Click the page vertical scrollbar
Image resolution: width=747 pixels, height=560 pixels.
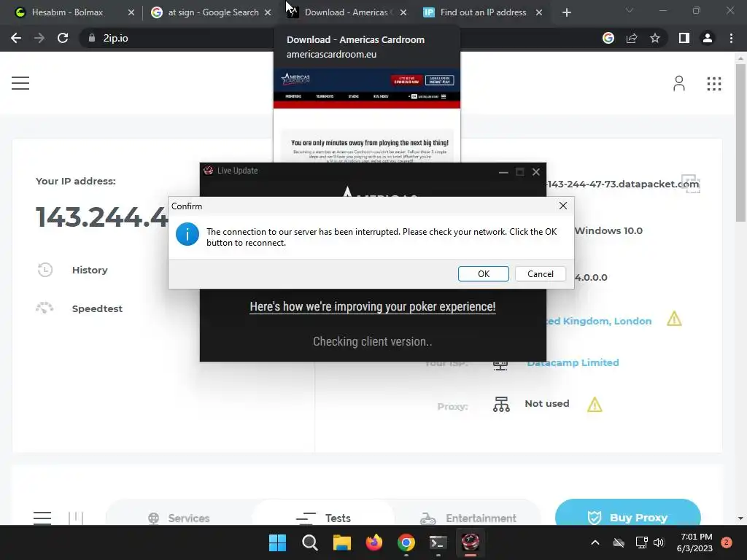tap(740, 142)
